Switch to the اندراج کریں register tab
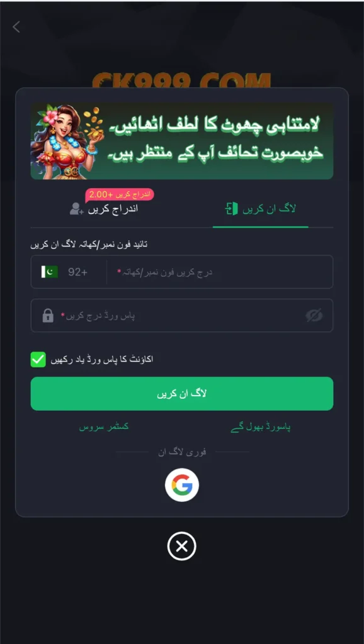This screenshot has height=644, width=364. [104, 209]
